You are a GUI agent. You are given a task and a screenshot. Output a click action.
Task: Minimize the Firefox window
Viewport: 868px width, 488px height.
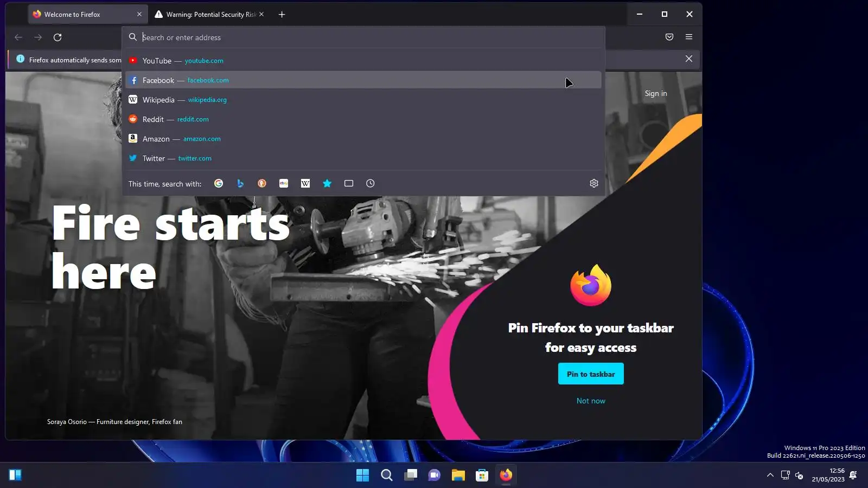tap(640, 14)
